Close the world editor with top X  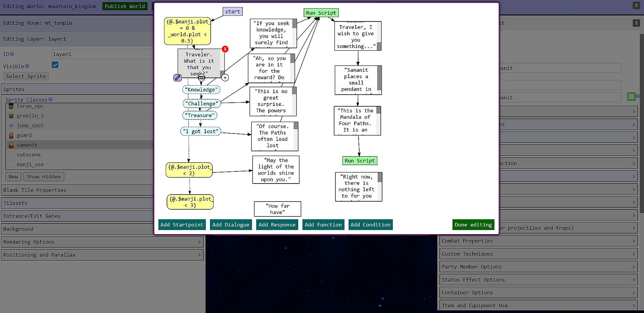tap(636, 5)
